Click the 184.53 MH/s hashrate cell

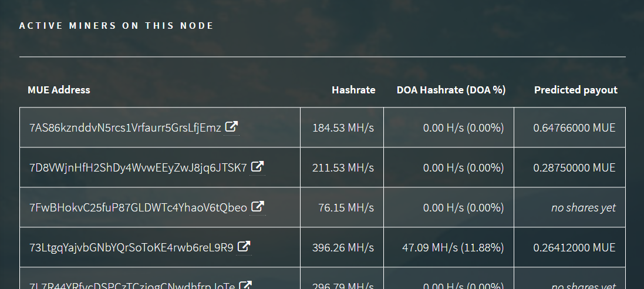342,127
